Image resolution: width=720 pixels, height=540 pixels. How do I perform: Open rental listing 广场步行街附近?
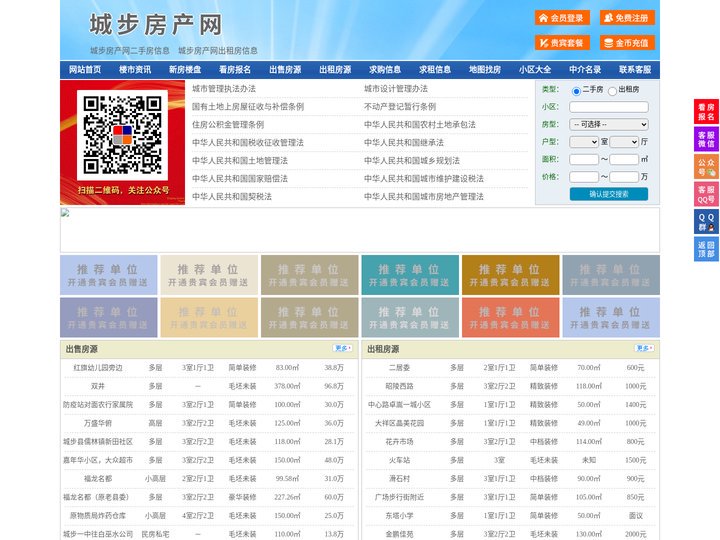click(x=399, y=497)
